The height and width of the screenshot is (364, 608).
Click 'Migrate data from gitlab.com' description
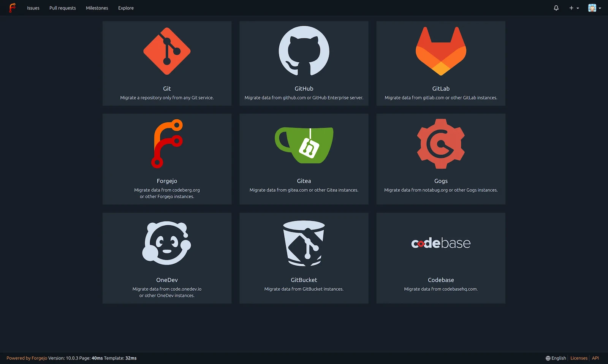point(441,98)
